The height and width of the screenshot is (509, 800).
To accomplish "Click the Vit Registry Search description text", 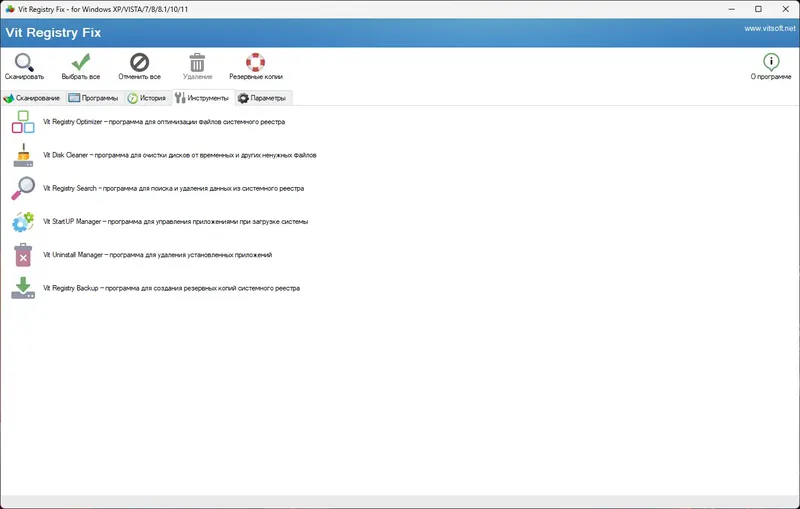I will coord(173,188).
